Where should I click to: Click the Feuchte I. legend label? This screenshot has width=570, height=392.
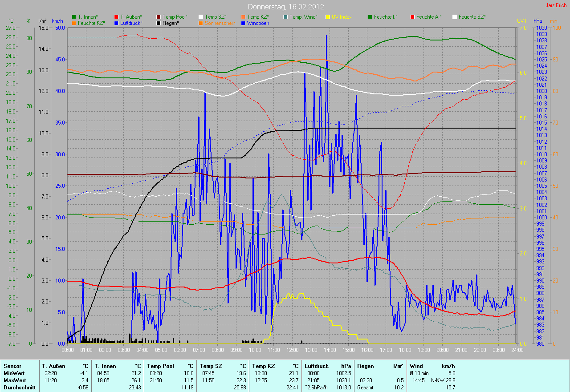tap(386, 17)
